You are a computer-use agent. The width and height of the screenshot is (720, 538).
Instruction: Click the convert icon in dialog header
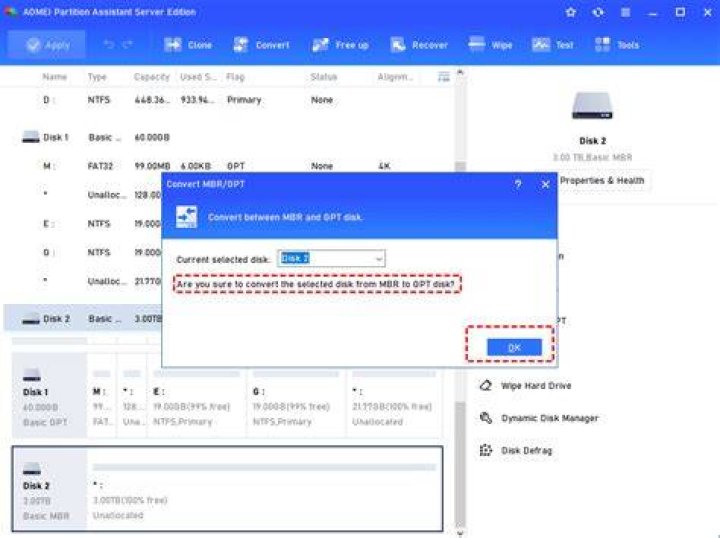186,217
